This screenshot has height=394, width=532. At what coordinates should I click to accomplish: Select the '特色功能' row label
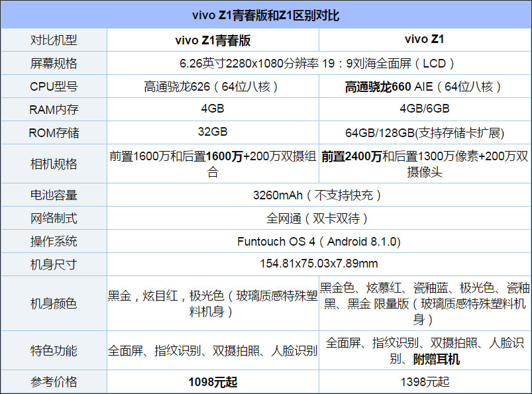point(54,350)
